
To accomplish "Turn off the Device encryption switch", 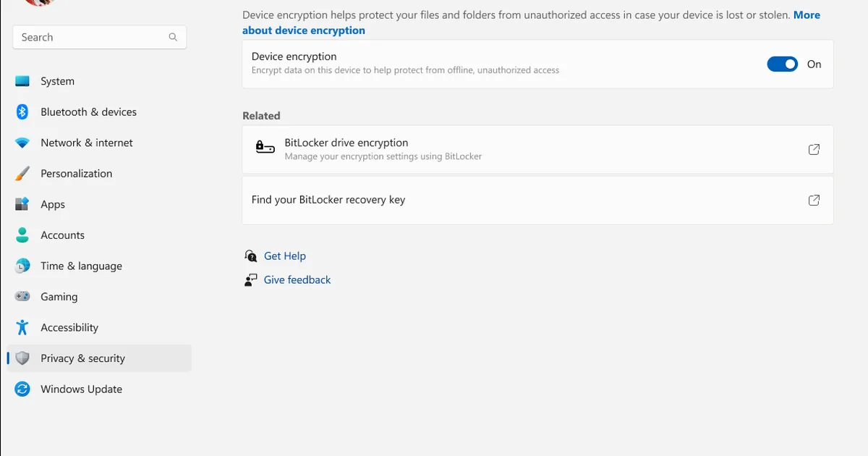I will click(x=782, y=64).
